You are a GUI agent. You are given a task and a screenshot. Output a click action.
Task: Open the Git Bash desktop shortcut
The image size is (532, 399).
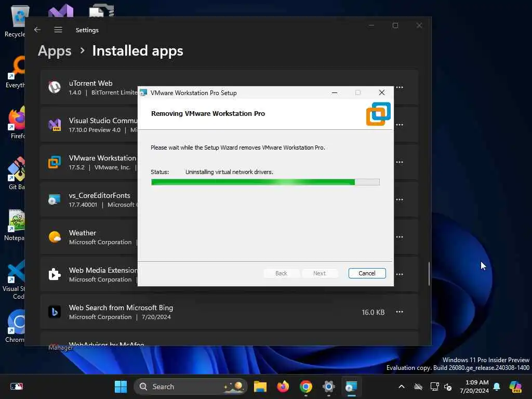point(16,174)
